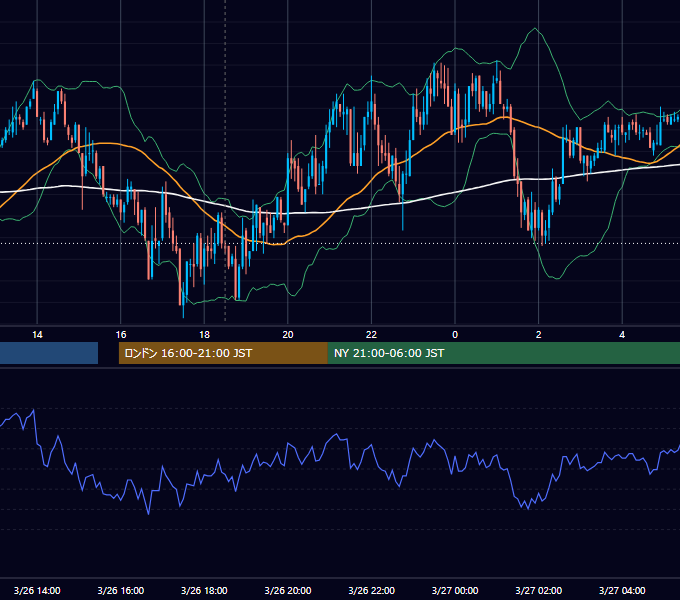Select the unlabeled blue session bar

tap(49, 353)
